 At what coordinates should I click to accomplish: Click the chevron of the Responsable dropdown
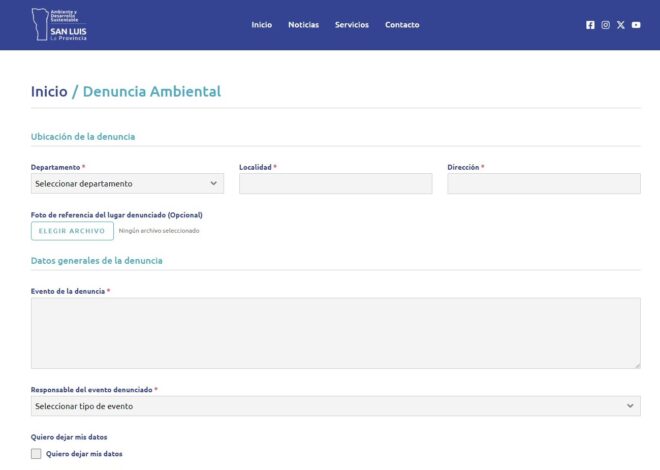tap(630, 406)
